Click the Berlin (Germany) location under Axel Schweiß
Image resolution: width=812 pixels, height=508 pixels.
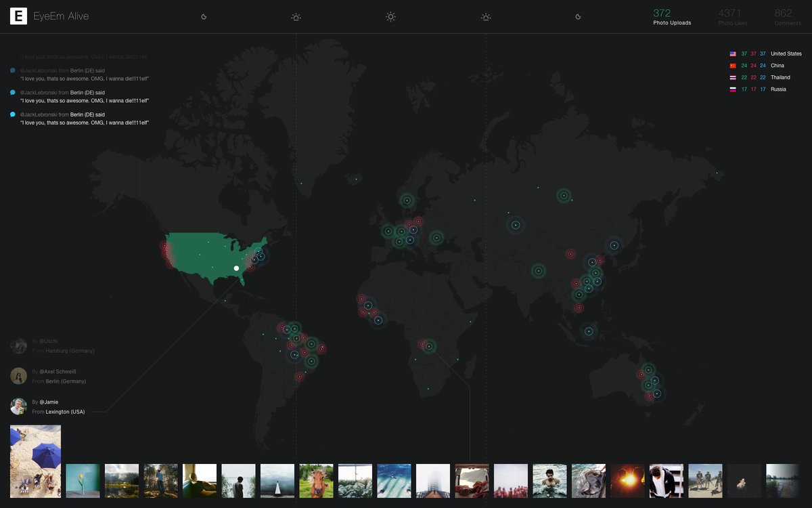pos(66,381)
